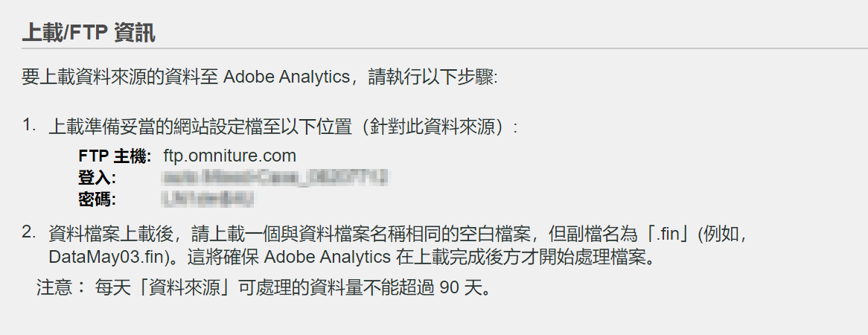Click the FTP 主機 label
The height and width of the screenshot is (335, 868).
click(x=115, y=156)
